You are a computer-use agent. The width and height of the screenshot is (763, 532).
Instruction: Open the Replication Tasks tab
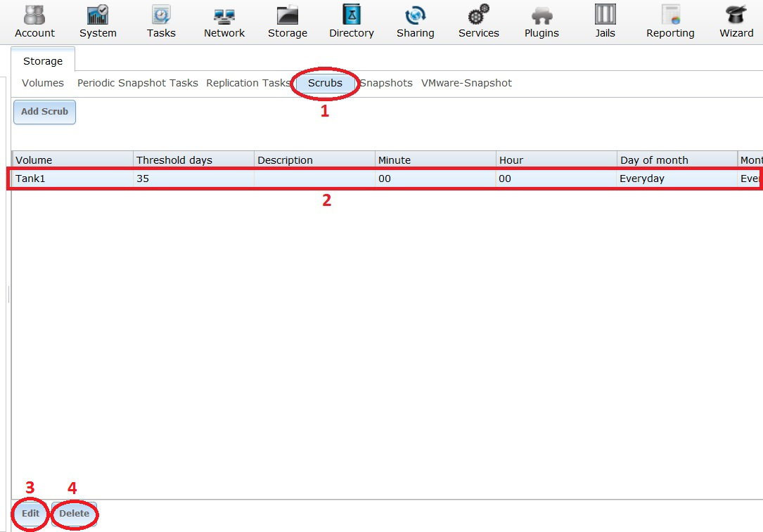tap(248, 83)
